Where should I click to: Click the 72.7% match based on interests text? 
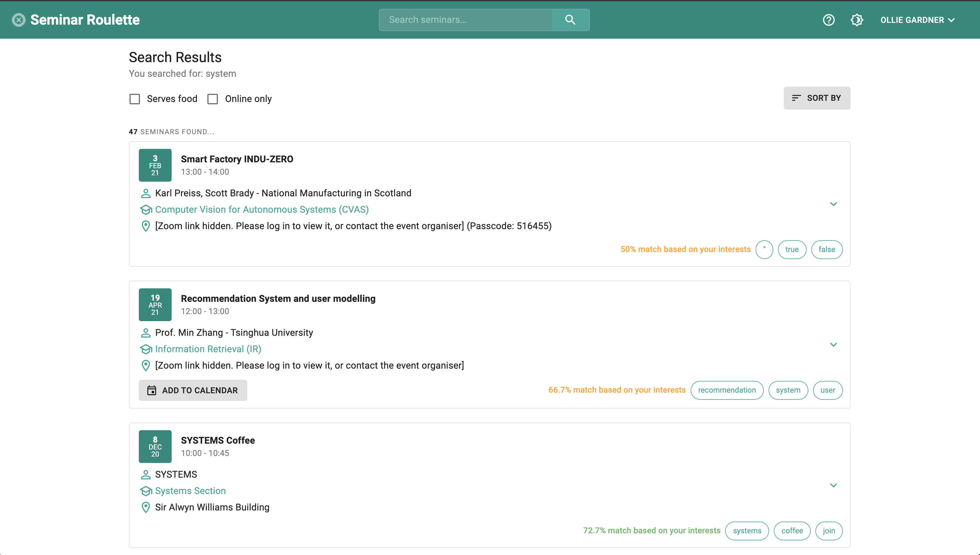652,531
